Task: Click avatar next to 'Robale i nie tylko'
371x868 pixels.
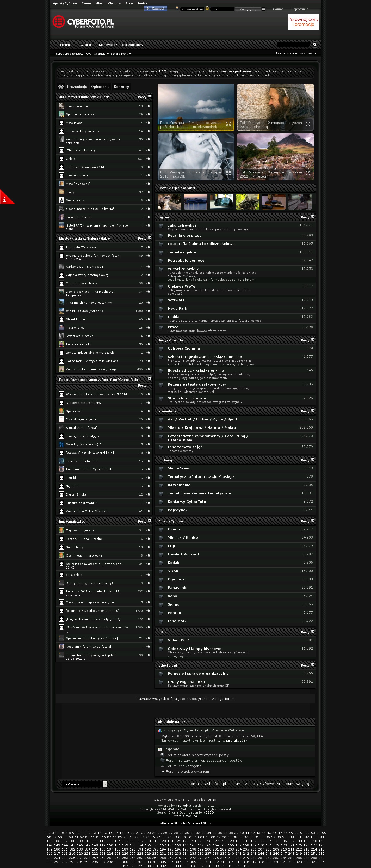Action: (x=61, y=344)
